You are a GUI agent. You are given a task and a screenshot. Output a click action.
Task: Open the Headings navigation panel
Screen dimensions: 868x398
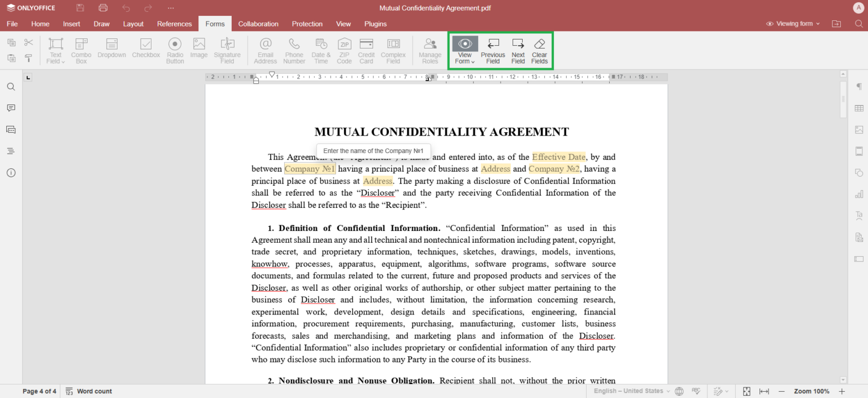pos(11,151)
